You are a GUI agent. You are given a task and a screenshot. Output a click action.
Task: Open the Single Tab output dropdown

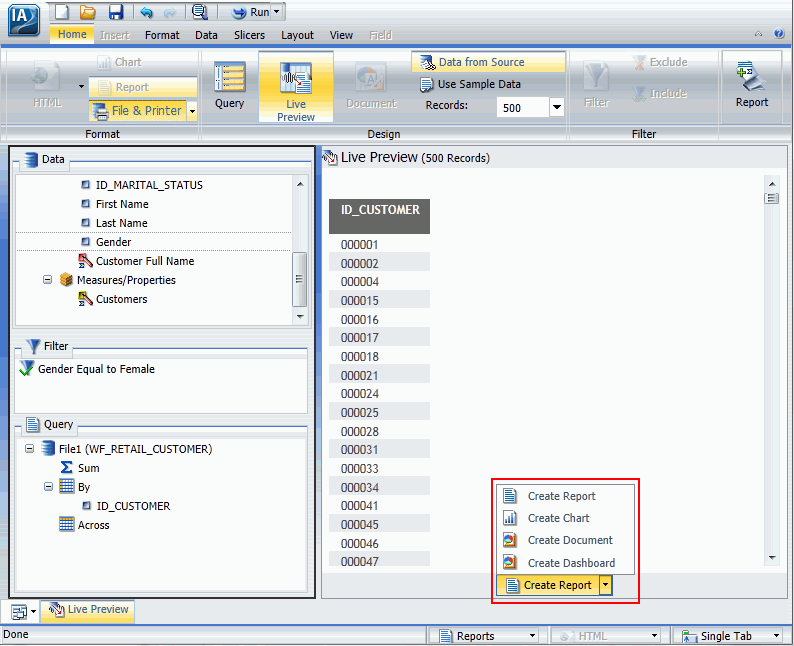pyautogui.click(x=776, y=635)
